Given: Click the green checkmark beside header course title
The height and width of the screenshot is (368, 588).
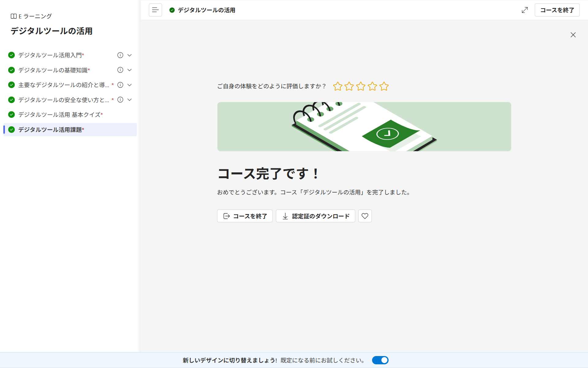Looking at the screenshot, I should 172,10.
